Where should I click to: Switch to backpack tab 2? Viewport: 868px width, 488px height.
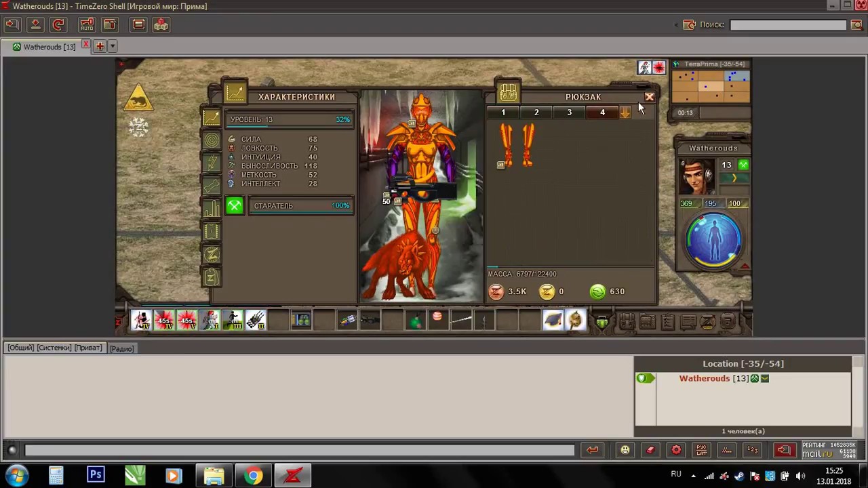(x=536, y=113)
